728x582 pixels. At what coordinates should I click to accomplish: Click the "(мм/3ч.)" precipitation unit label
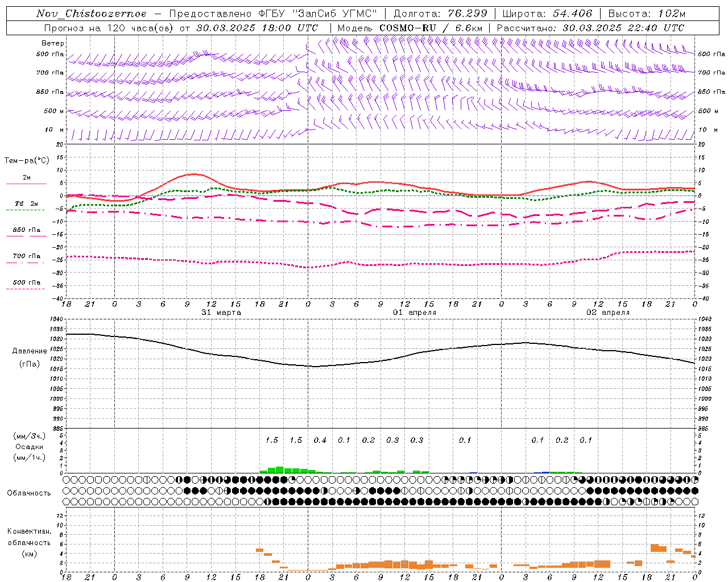[x=30, y=436]
